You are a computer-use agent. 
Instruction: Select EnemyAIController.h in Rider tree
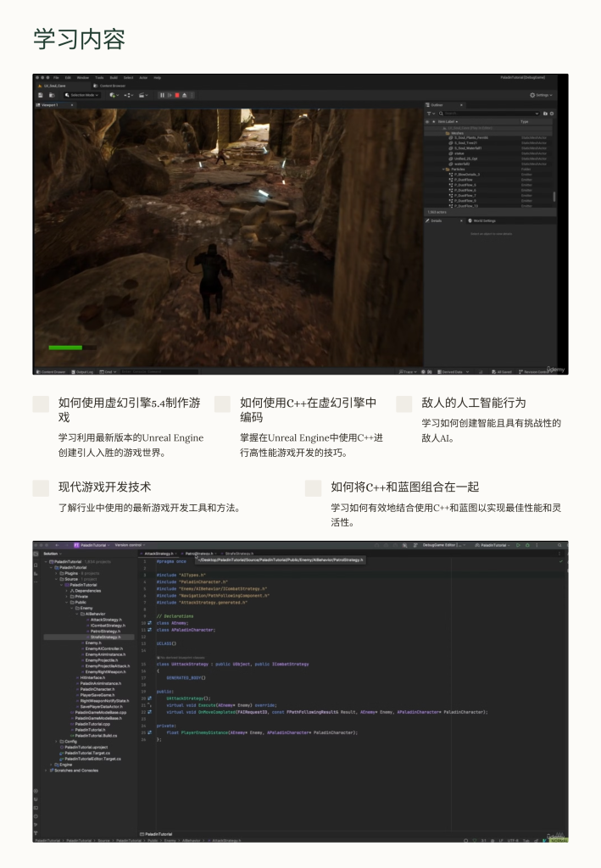104,648
